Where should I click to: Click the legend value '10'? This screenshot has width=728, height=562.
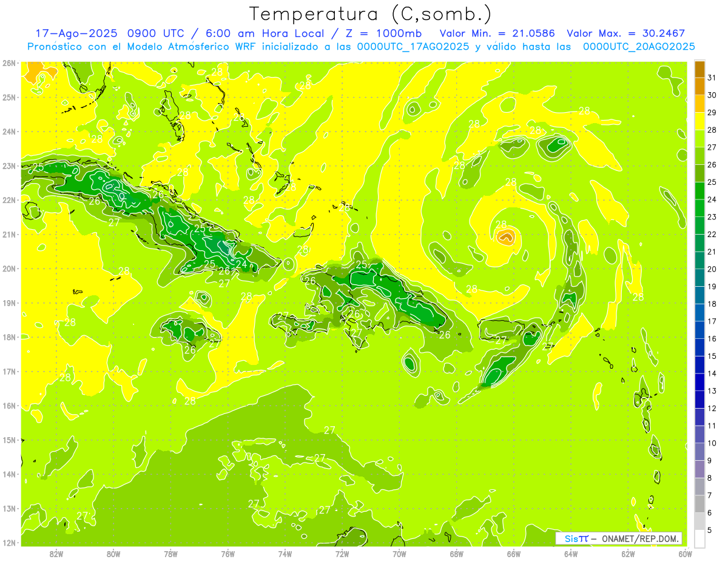tap(712, 443)
